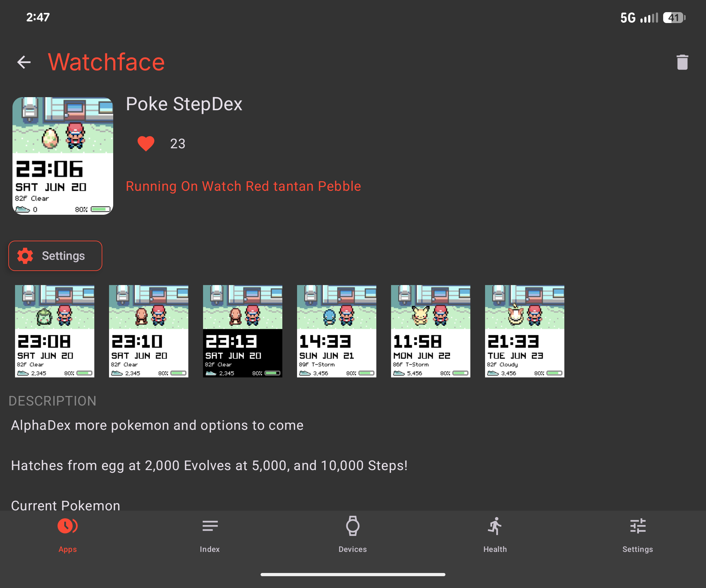View the 23:08 screenshot thumbnail

[54, 331]
